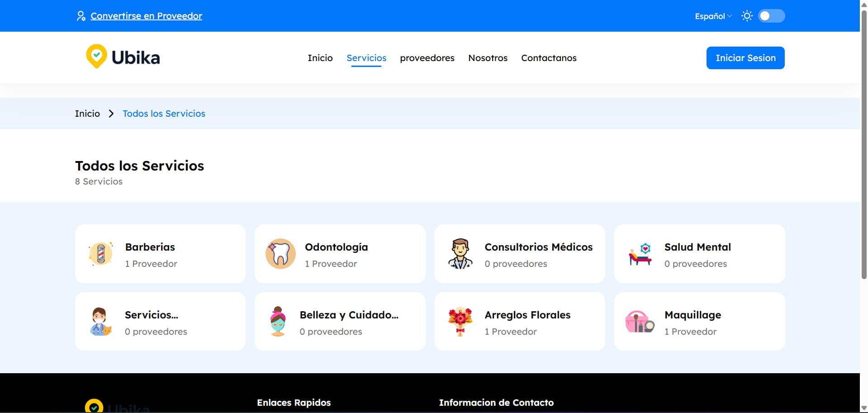
Task: Select Contactanos in the navigation bar
Action: point(549,58)
